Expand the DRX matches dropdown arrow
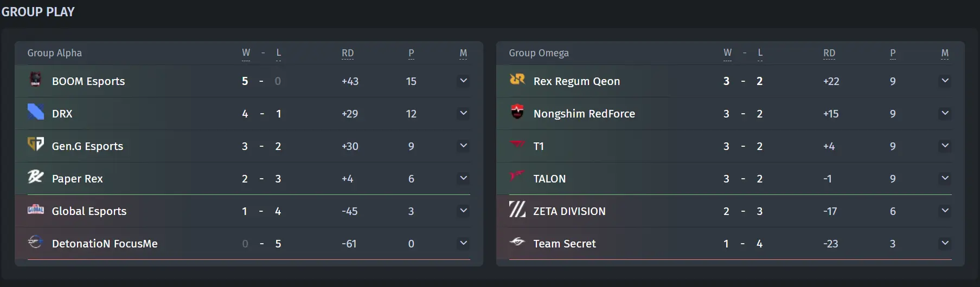 (463, 113)
